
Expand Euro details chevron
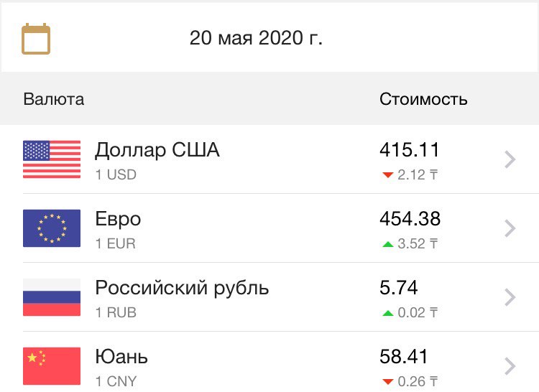click(x=510, y=228)
